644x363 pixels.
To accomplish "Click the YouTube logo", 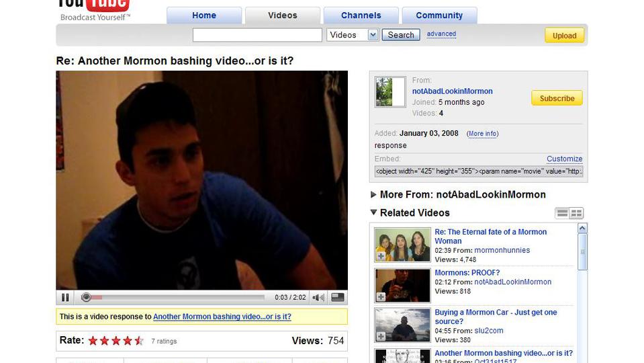I will click(93, 7).
